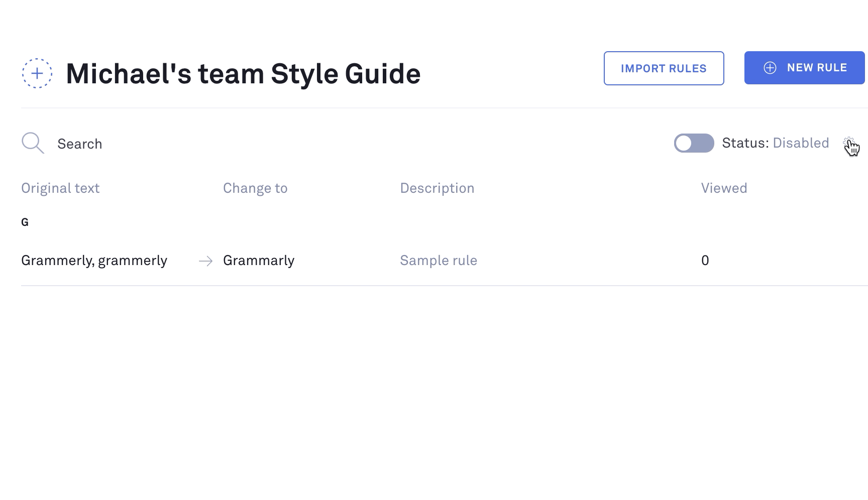Focus the Search rules input field
Image resolution: width=868 pixels, height=500 pixels.
(201, 144)
